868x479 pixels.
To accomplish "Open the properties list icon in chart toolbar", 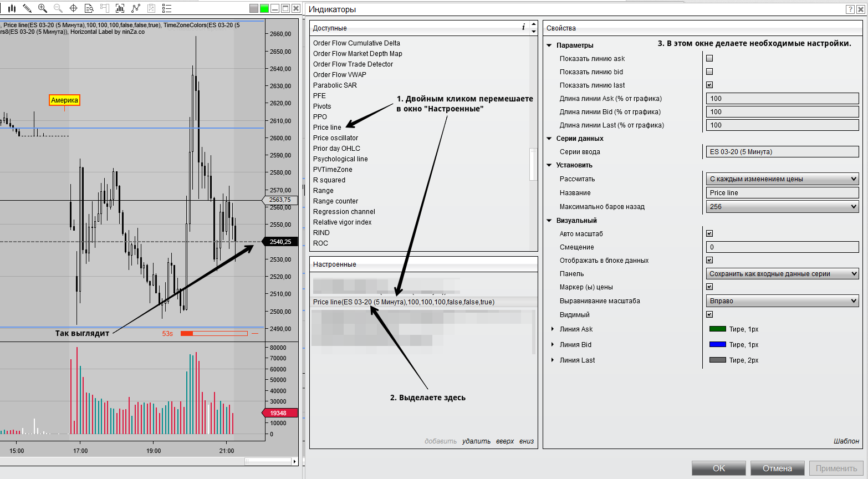I will [167, 8].
